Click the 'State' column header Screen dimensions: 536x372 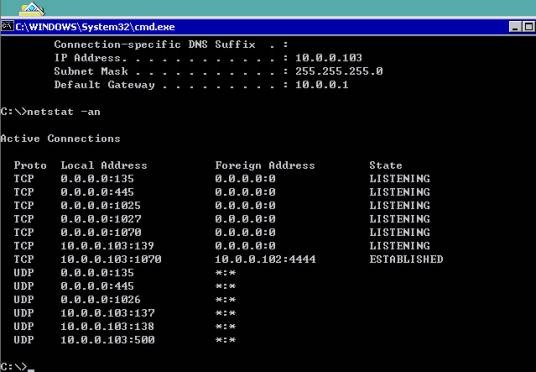(x=386, y=165)
